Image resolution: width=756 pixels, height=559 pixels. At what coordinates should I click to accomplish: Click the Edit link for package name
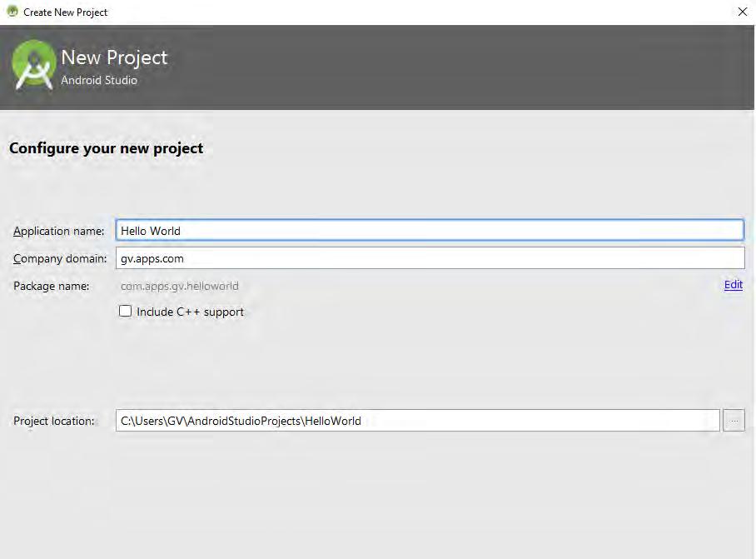[733, 285]
